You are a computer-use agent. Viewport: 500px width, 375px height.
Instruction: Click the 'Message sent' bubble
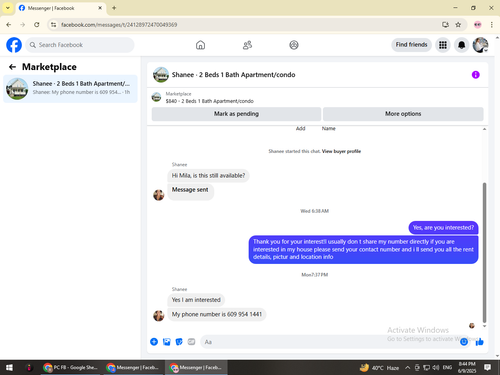coord(190,192)
